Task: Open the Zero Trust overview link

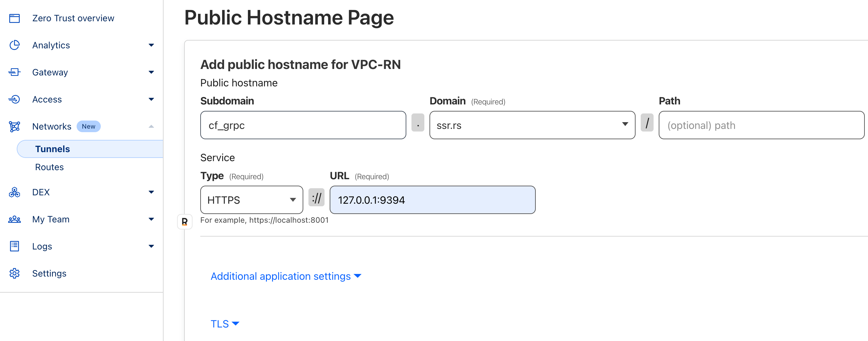Action: click(x=73, y=18)
